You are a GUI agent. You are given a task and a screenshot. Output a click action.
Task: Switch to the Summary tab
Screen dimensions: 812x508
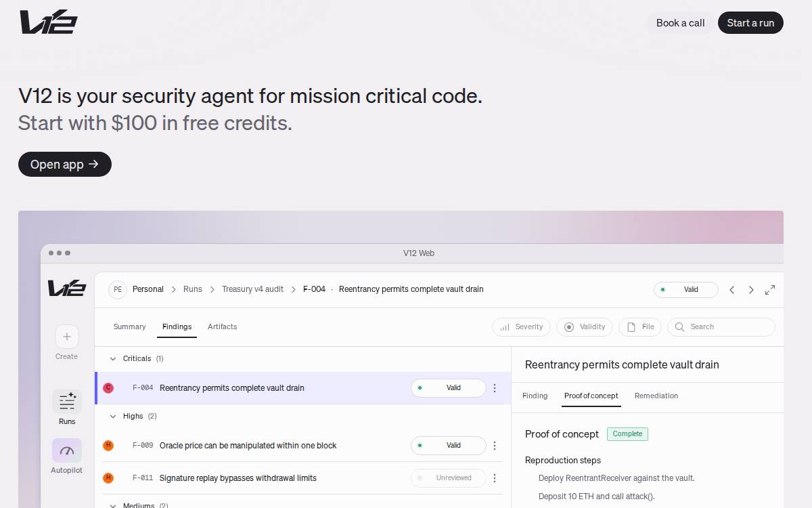point(130,327)
